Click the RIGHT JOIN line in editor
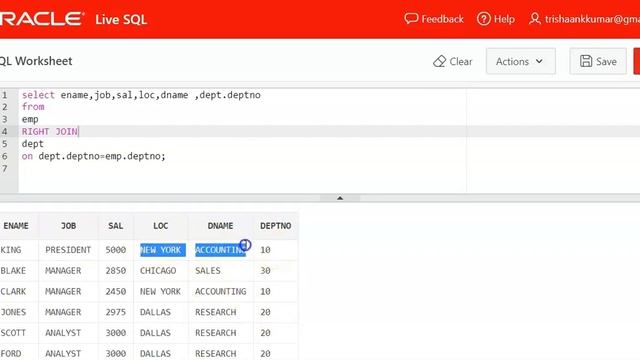 [50, 131]
